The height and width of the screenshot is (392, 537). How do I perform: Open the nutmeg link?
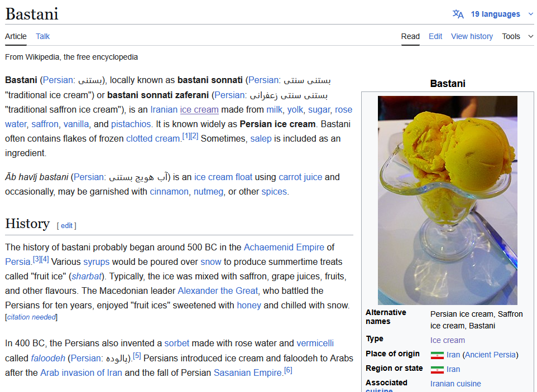(x=208, y=191)
